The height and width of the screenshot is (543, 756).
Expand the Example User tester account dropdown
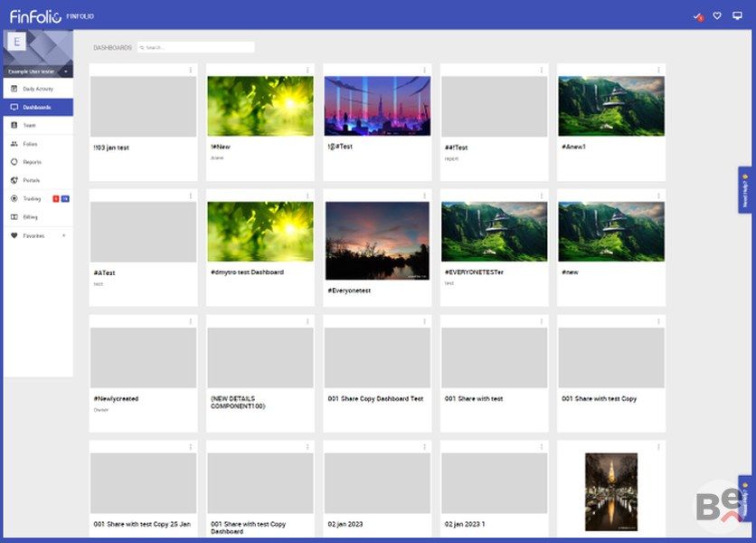tap(66, 71)
